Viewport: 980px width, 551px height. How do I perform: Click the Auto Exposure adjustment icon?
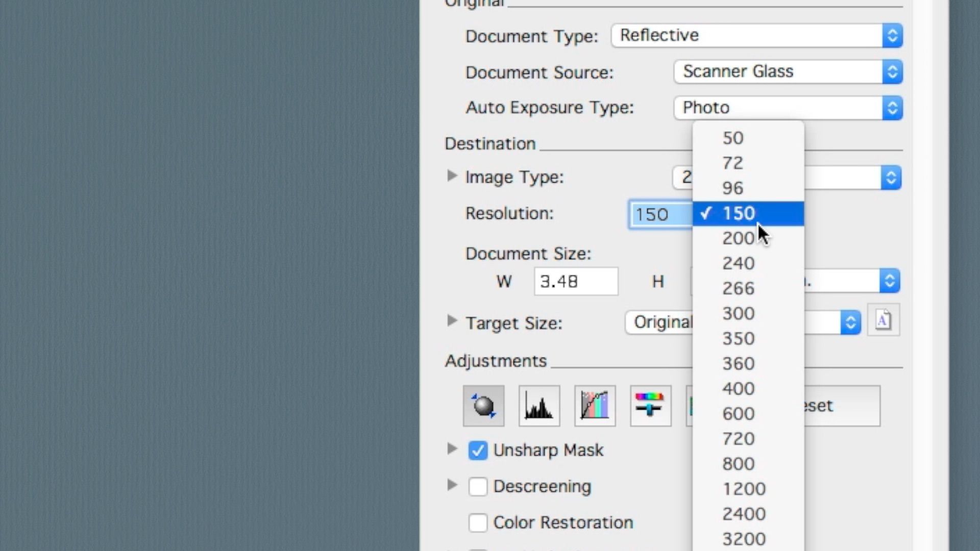coord(483,406)
